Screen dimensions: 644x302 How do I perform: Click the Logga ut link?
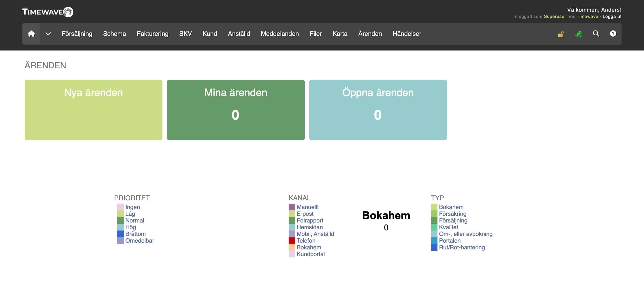[x=612, y=17]
